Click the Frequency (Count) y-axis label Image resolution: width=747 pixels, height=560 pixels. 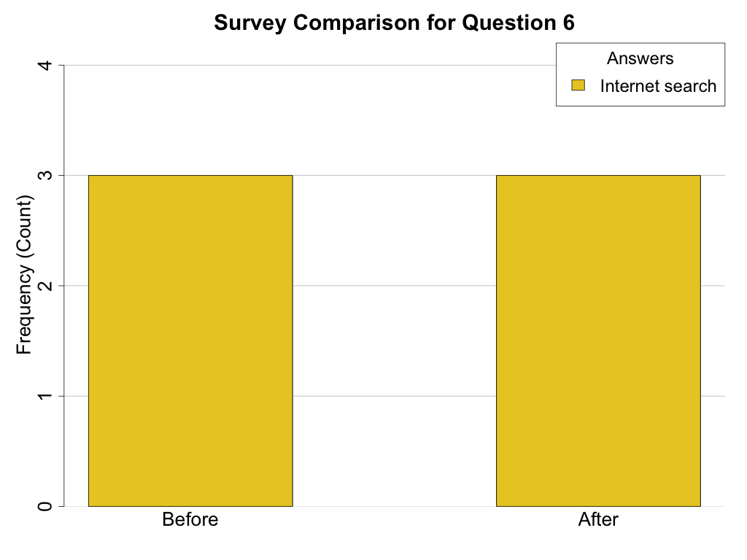(x=25, y=275)
